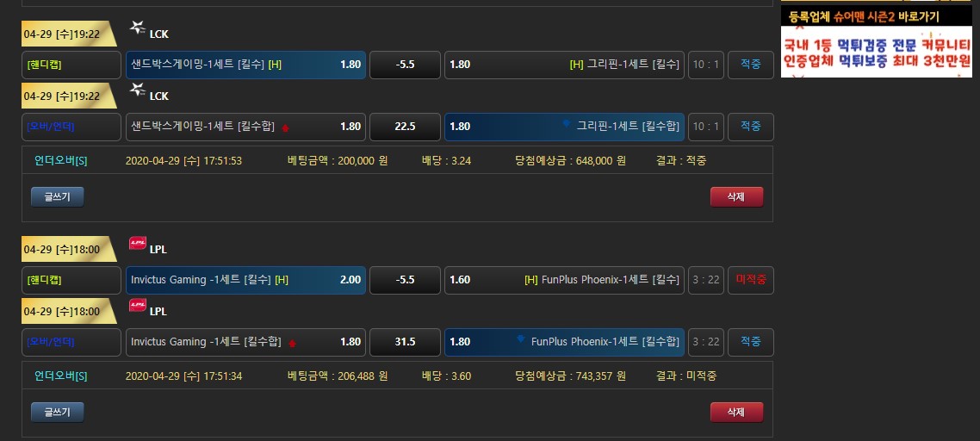
Task: Click the LPL logo above the Invictus over/under row
Action: point(138,305)
